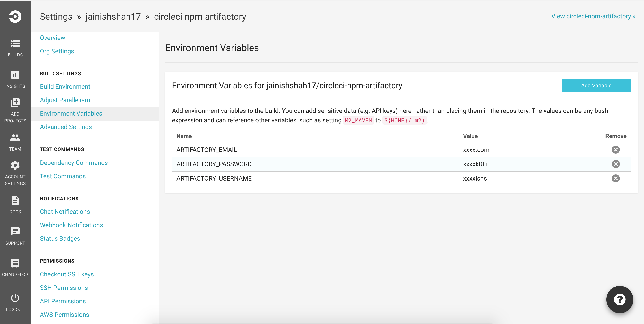This screenshot has width=644, height=324.
Task: Click the Add Projects icon
Action: click(15, 103)
